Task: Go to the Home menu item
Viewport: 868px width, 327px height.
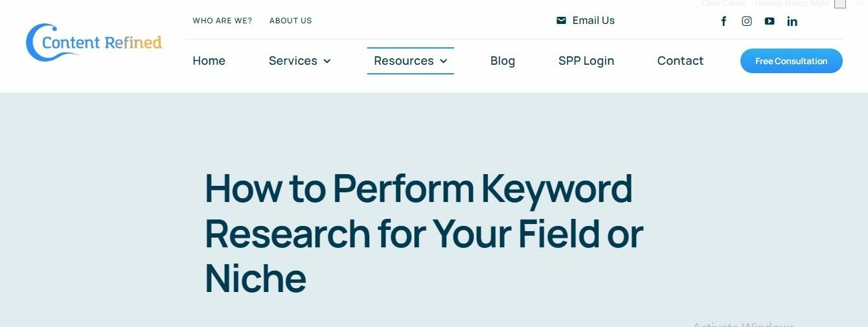Action: (209, 61)
